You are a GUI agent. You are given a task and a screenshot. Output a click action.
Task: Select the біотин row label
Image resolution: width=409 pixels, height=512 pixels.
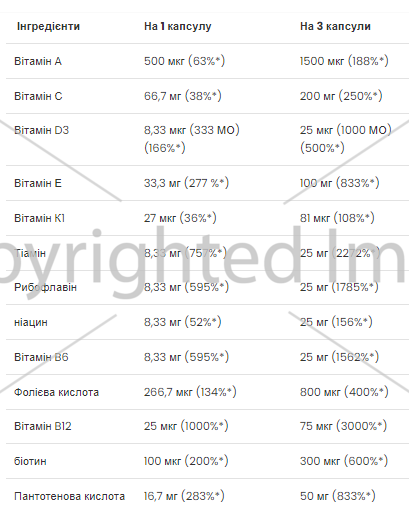pos(30,461)
